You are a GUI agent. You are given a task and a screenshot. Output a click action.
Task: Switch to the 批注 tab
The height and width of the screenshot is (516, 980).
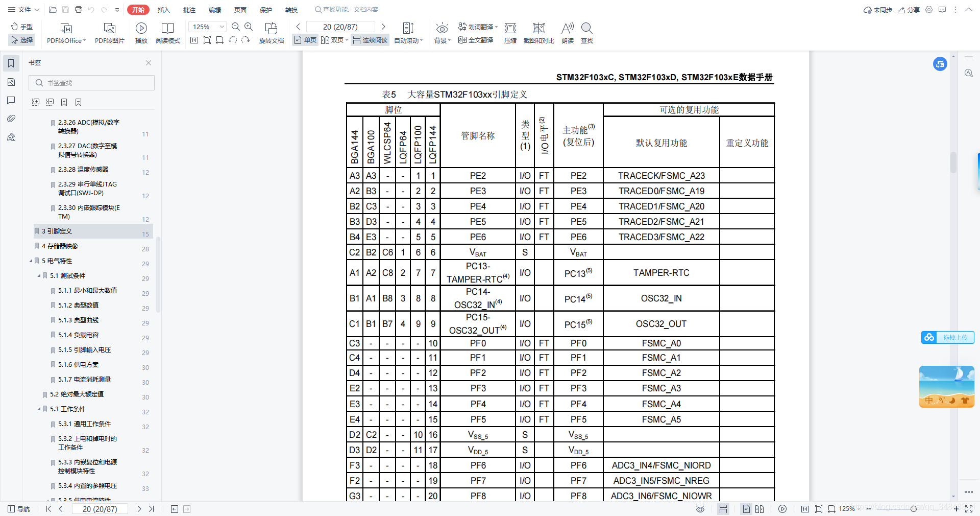click(x=189, y=10)
